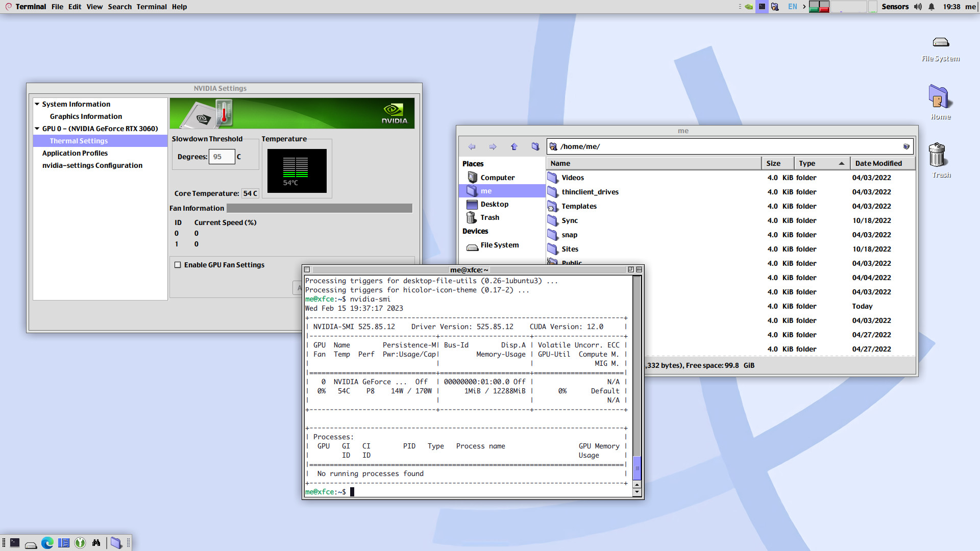Image resolution: width=980 pixels, height=551 pixels.
Task: Click the file manager window button in top panel
Action: click(x=775, y=7)
